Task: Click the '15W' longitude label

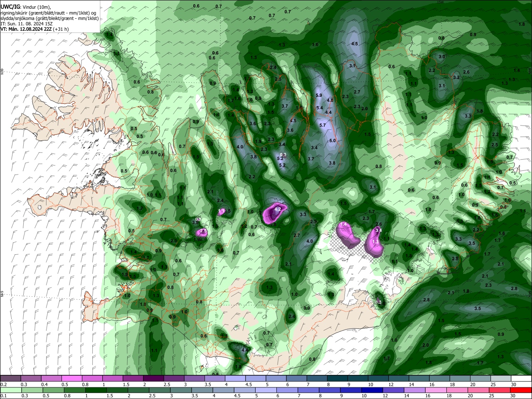Action: tap(441, 2)
